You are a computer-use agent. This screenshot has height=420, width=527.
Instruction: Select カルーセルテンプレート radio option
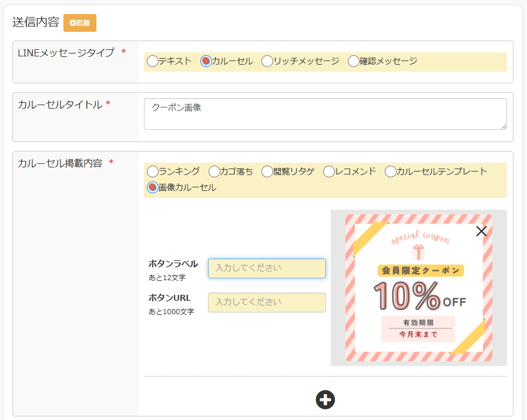pyautogui.click(x=390, y=172)
